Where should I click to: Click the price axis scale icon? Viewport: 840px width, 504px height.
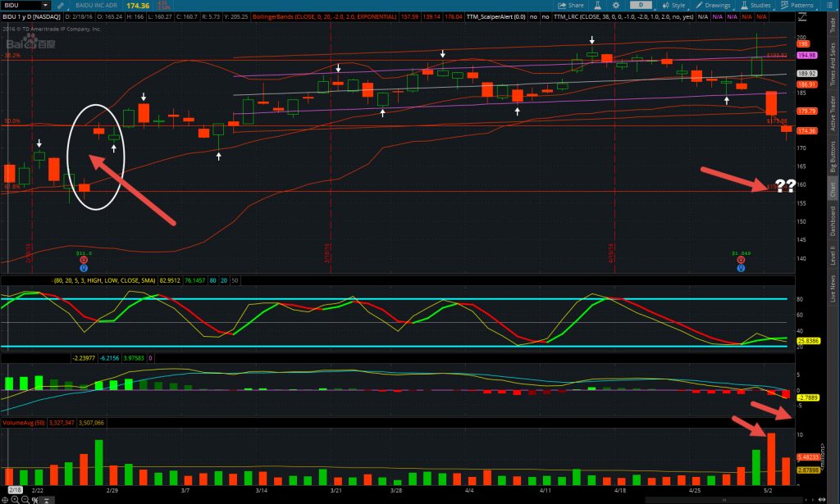pyautogui.click(x=802, y=17)
